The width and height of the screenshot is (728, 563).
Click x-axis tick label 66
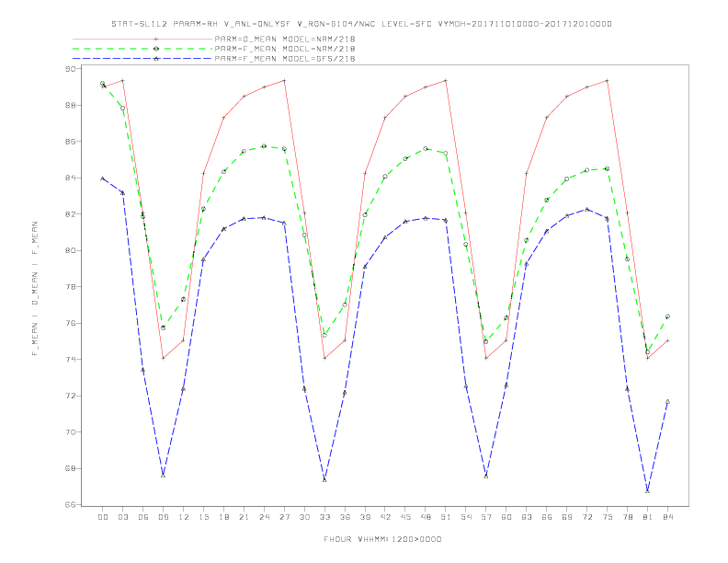(547, 517)
